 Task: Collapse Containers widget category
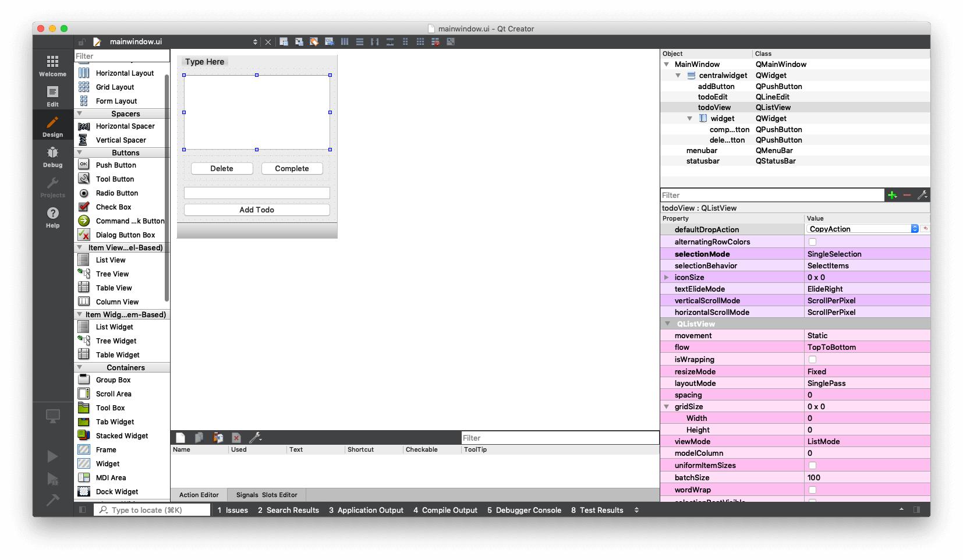[x=80, y=367]
